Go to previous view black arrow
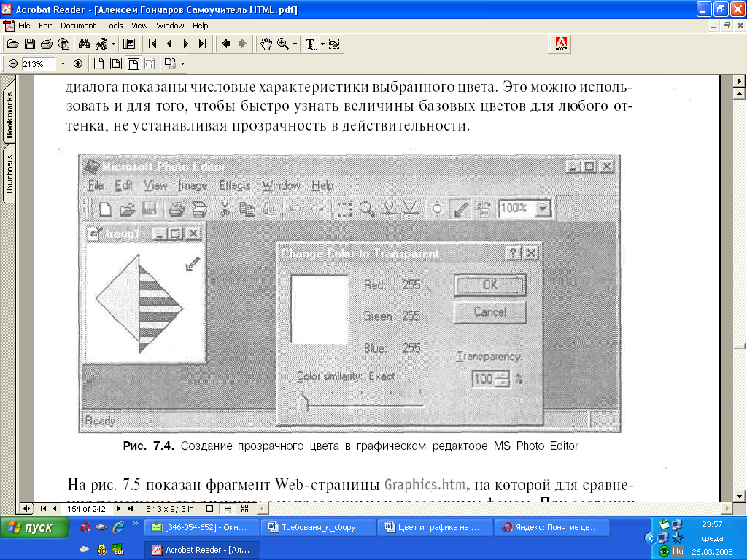This screenshot has height=560, width=747. [226, 44]
